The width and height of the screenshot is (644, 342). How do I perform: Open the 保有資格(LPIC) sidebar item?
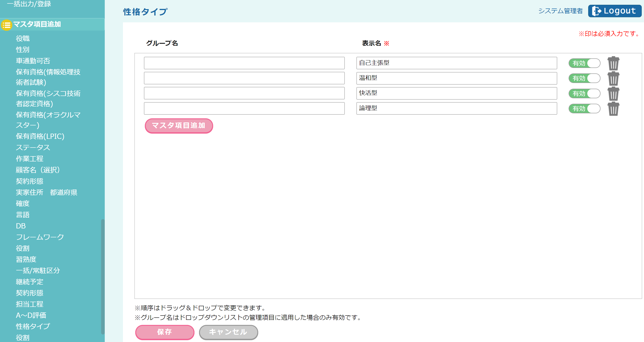[x=40, y=136]
